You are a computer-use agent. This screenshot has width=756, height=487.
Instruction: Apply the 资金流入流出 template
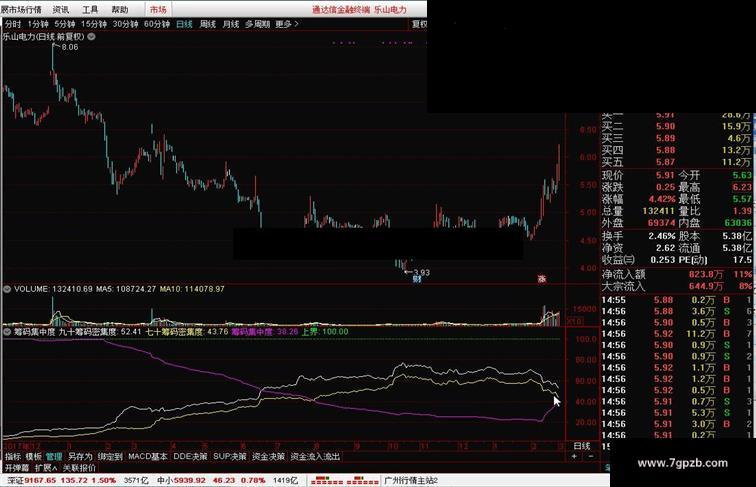[x=315, y=456]
